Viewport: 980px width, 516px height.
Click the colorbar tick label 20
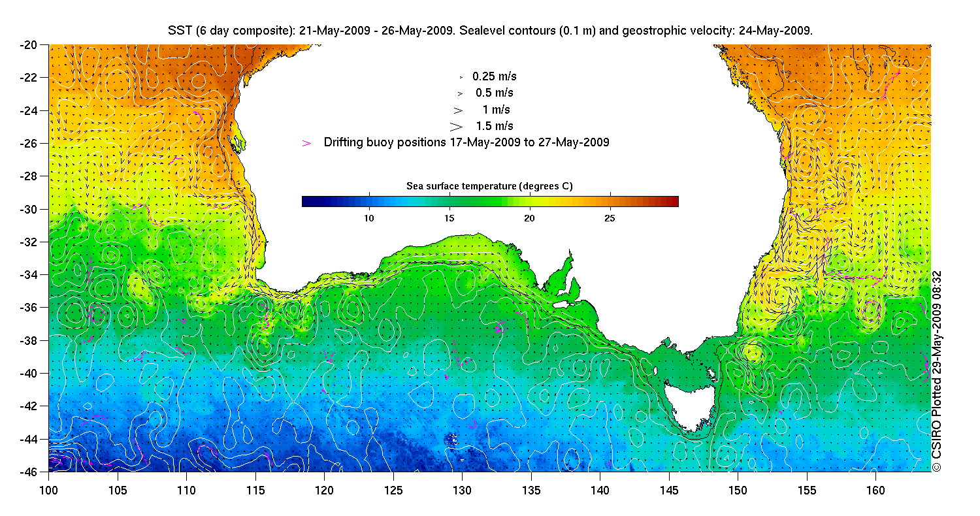529,218
